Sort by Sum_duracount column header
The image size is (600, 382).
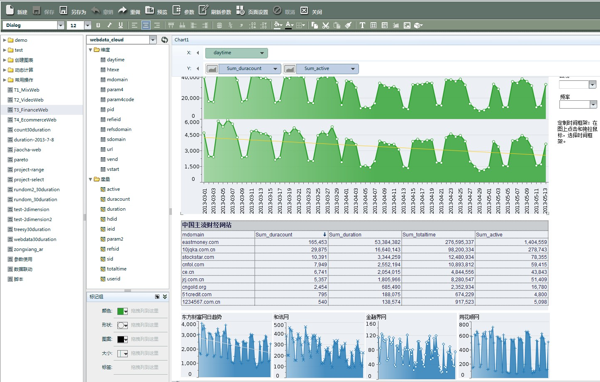(291, 234)
